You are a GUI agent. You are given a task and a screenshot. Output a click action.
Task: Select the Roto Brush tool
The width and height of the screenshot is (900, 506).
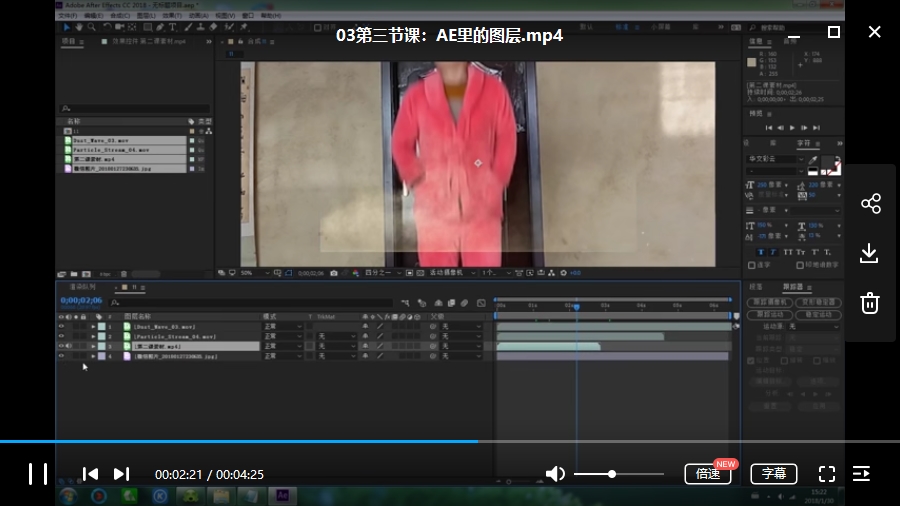[229, 27]
